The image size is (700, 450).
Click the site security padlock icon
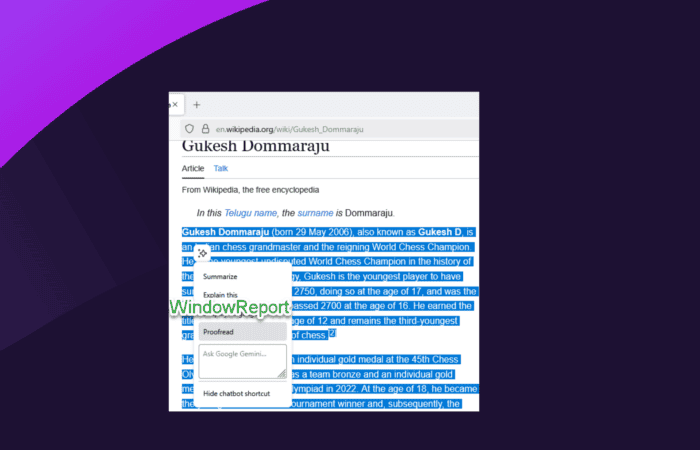point(205,129)
